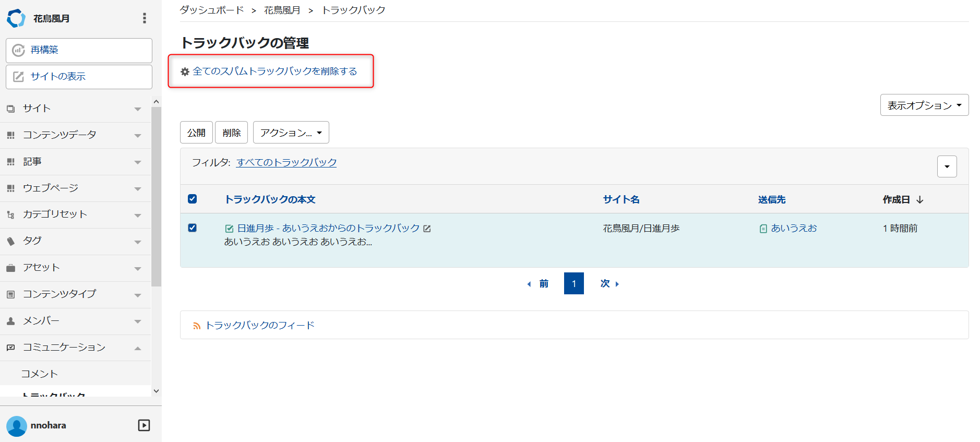Viewport: 980px width, 442px height.
Task: Click the メンバー person icon
Action: point(10,321)
